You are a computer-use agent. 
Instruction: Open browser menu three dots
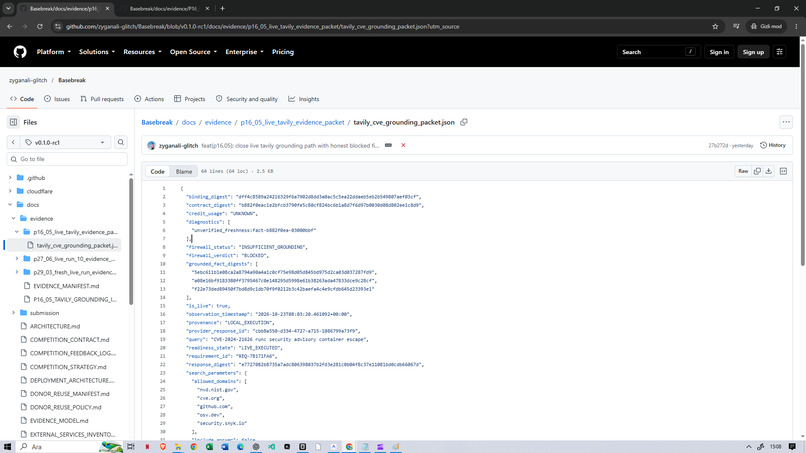point(796,26)
